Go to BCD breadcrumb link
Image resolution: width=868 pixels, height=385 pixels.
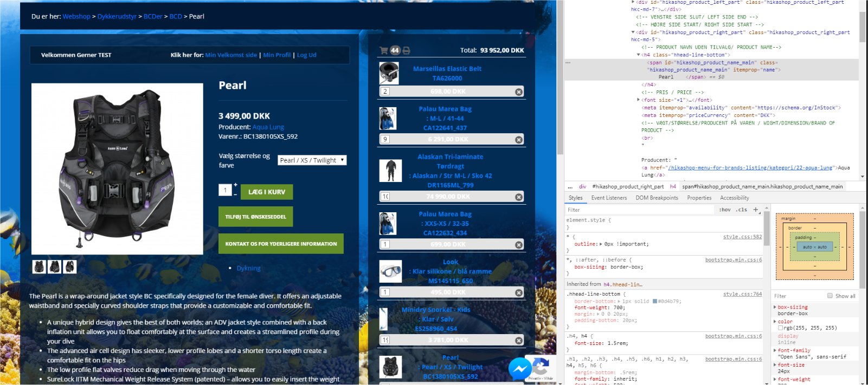(x=176, y=17)
